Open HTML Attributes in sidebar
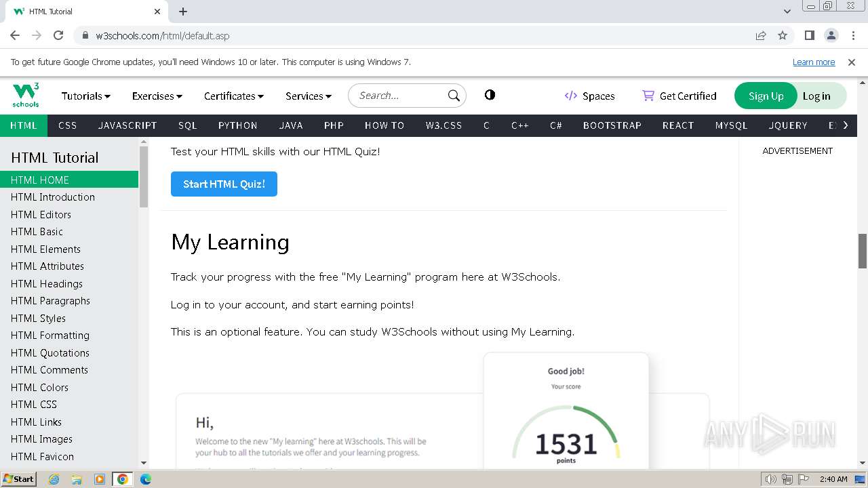Screen dimensions: 868x488 69,266
